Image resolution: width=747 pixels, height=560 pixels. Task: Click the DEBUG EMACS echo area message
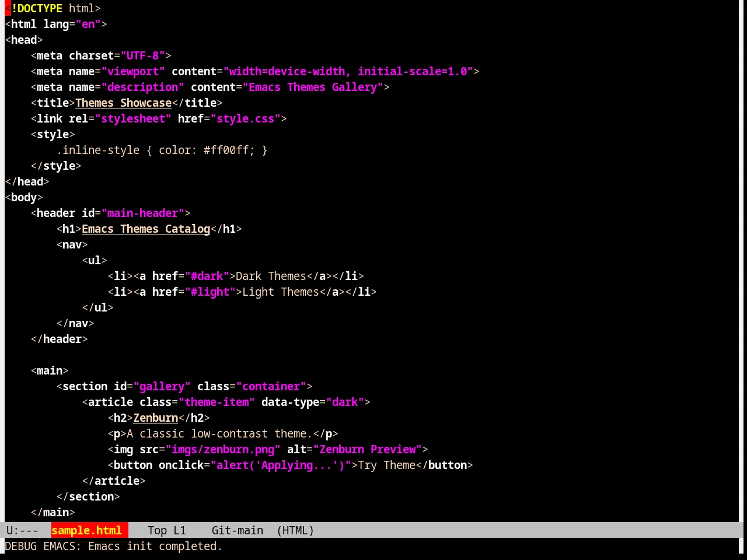114,546
